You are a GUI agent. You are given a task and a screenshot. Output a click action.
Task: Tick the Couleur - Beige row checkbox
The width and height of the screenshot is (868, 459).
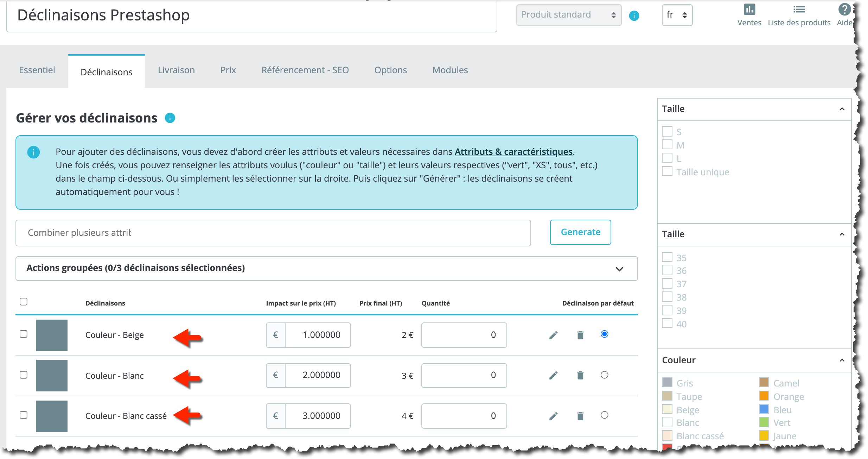pyautogui.click(x=24, y=334)
